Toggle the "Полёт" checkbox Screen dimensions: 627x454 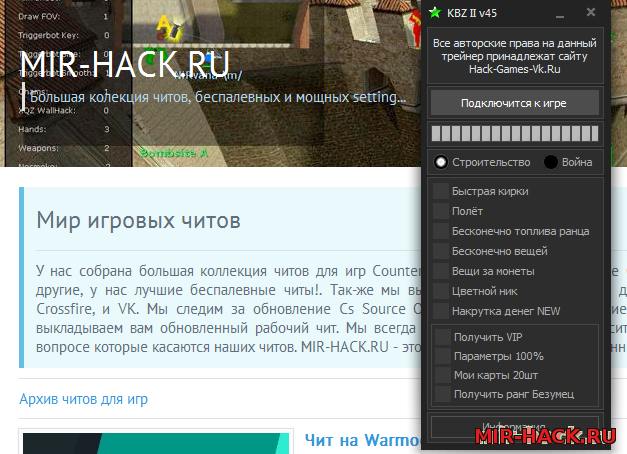(x=441, y=211)
